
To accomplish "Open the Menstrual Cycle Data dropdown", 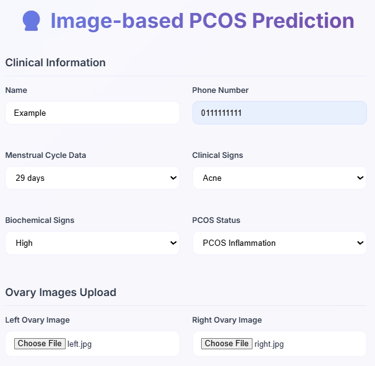I will coord(92,178).
